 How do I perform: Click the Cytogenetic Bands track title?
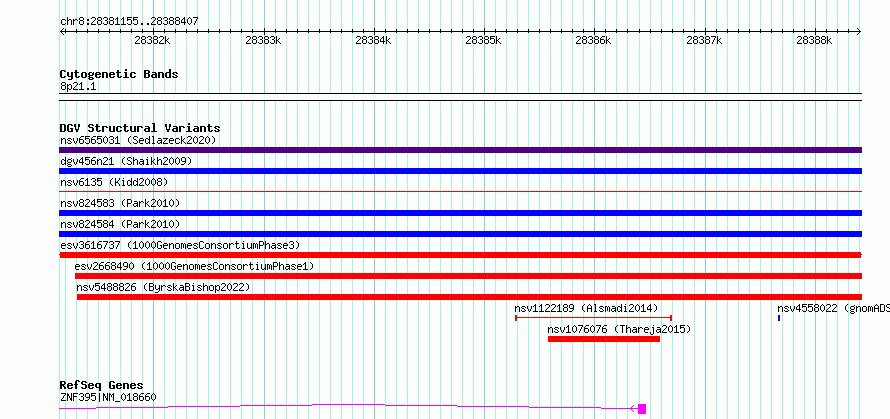tap(119, 74)
